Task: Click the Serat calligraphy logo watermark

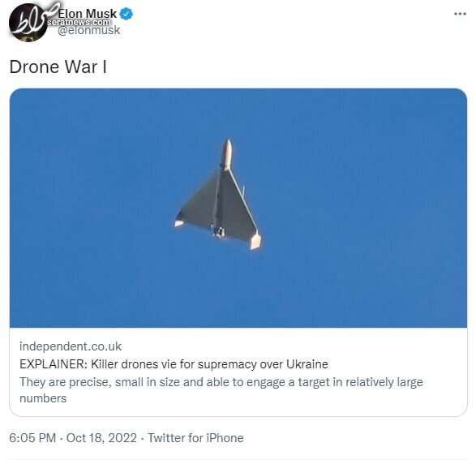Action: 32,18
